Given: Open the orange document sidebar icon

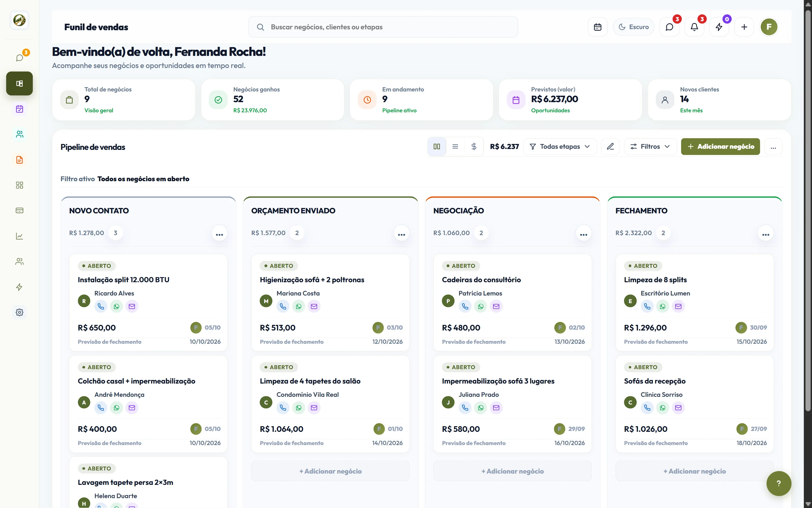Looking at the screenshot, I should coord(19,159).
